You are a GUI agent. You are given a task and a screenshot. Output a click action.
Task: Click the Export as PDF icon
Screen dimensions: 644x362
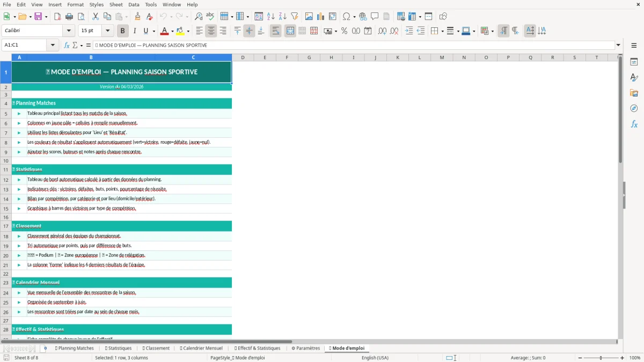[x=57, y=17]
